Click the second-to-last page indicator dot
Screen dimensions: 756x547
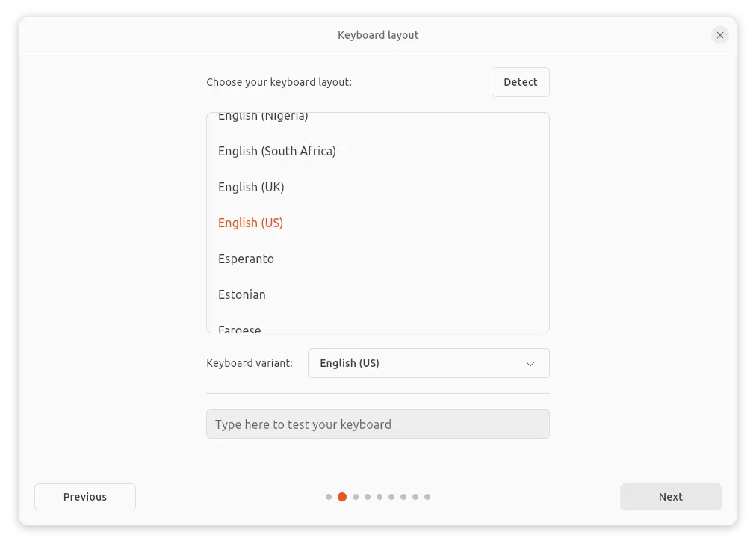coord(415,497)
